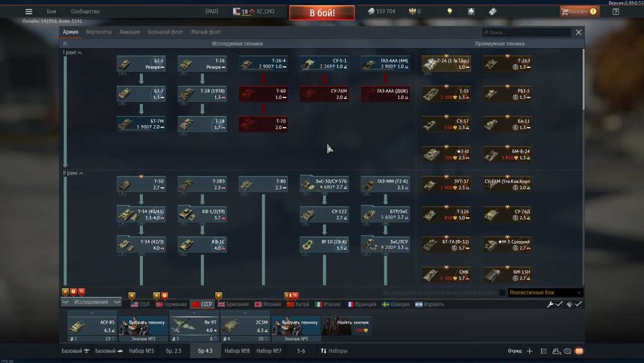Screen dimensions: 644x363
Task: Open the orange mail icon
Action: coord(579,351)
